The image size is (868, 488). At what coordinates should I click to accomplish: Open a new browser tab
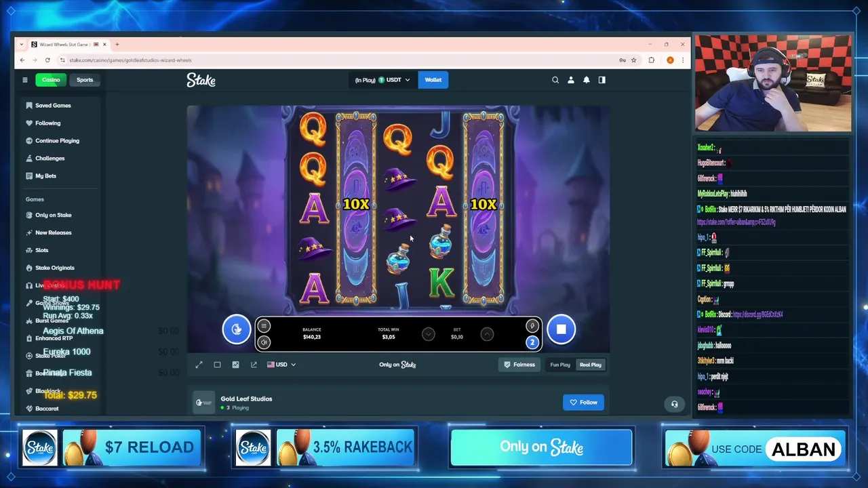(117, 45)
